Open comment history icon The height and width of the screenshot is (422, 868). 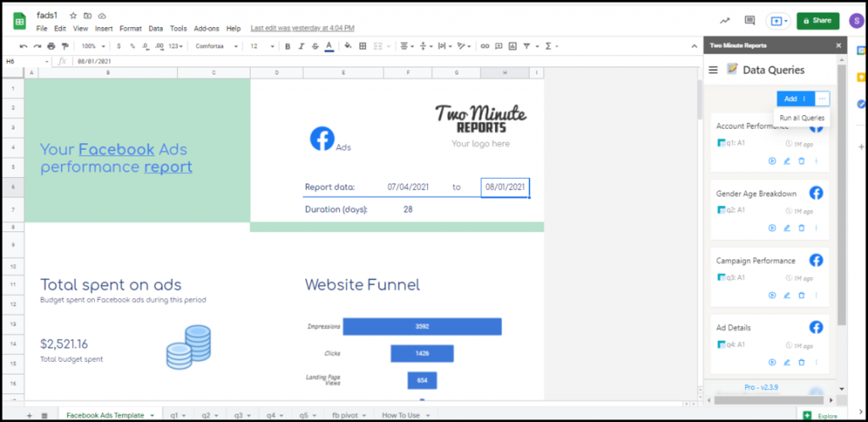coord(749,20)
